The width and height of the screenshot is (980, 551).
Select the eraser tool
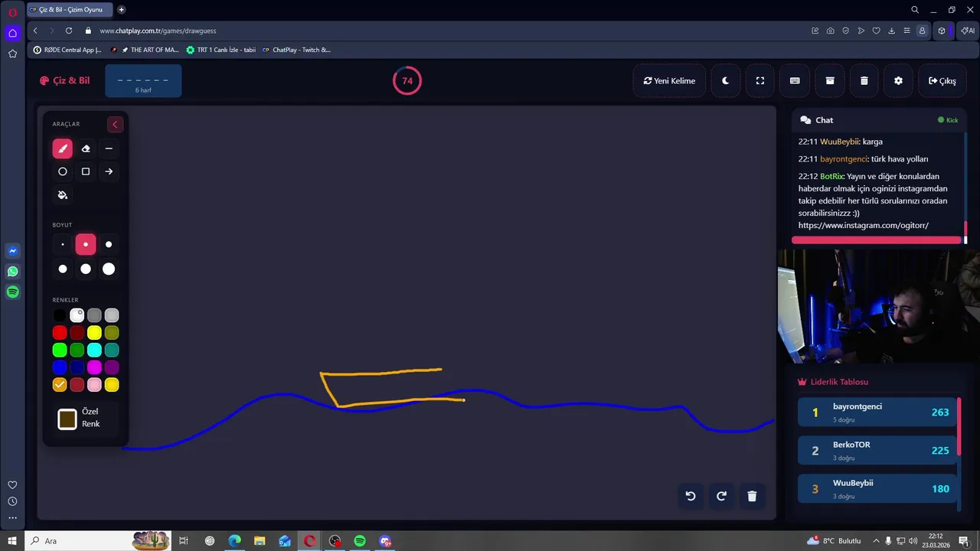86,148
